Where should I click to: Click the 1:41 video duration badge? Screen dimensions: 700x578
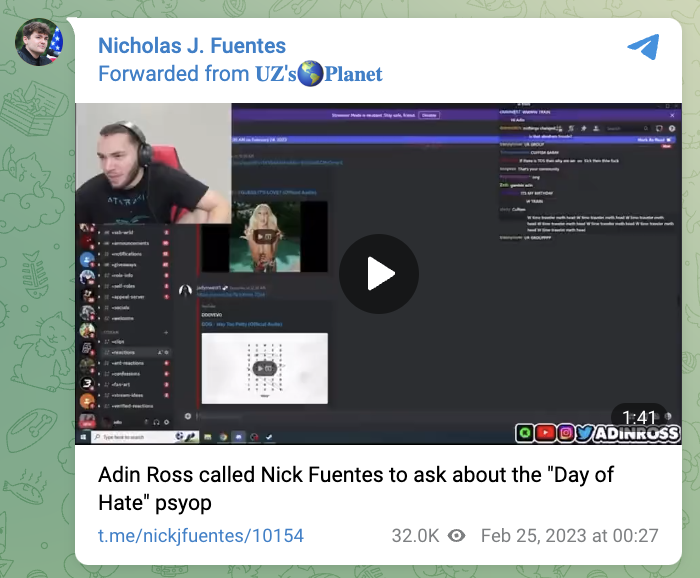(x=639, y=417)
